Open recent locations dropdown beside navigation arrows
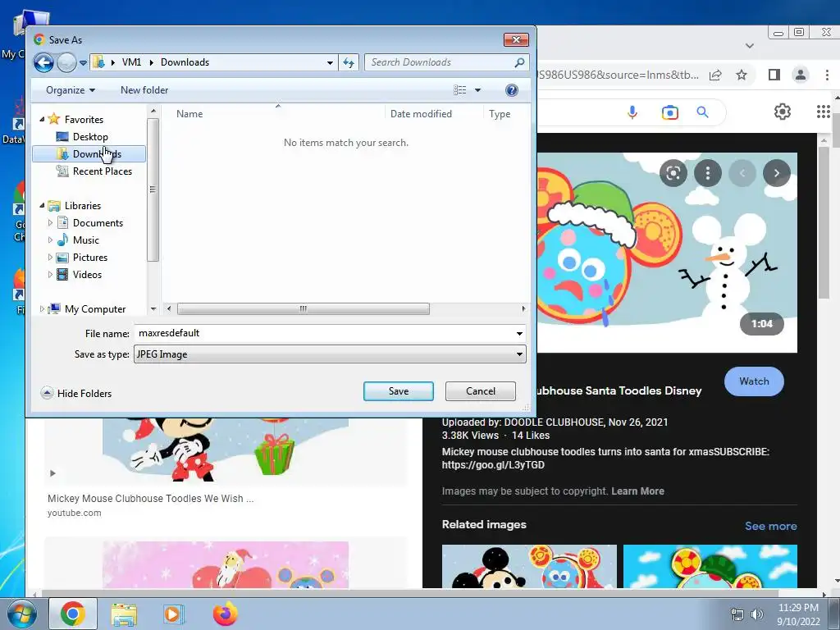Image resolution: width=840 pixels, height=630 pixels. tap(83, 62)
